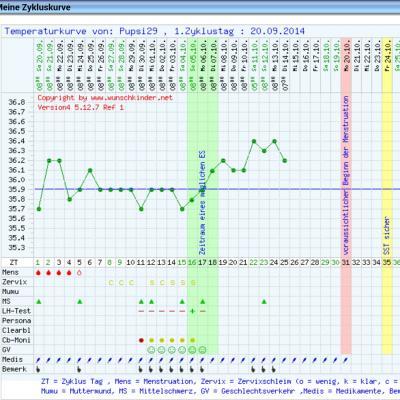Click the 36.1 temperature point on day 6
This screenshot has height=400, width=400.
coord(90,170)
